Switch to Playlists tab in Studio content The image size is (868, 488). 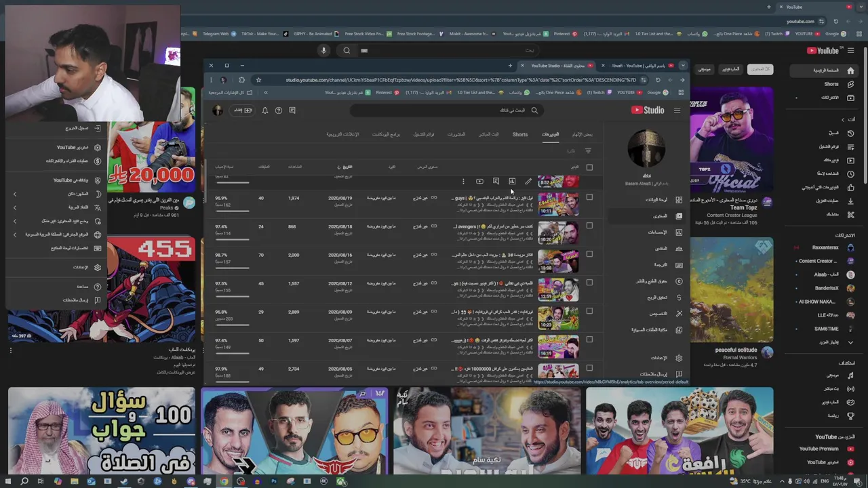pyautogui.click(x=424, y=134)
